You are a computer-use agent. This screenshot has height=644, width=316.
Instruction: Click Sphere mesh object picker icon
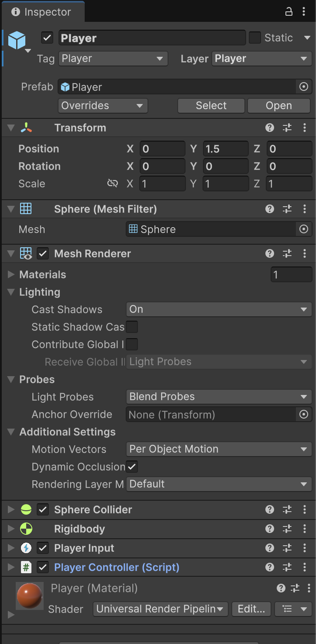pyautogui.click(x=304, y=229)
